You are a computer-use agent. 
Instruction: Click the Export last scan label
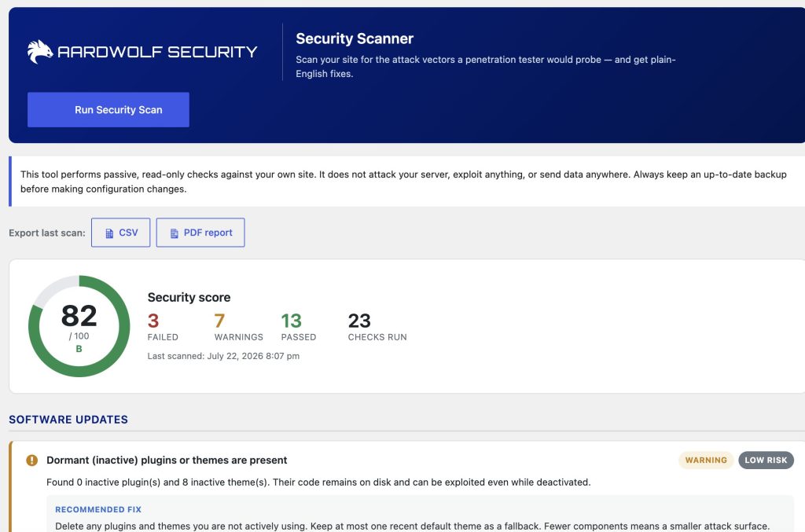click(x=47, y=233)
